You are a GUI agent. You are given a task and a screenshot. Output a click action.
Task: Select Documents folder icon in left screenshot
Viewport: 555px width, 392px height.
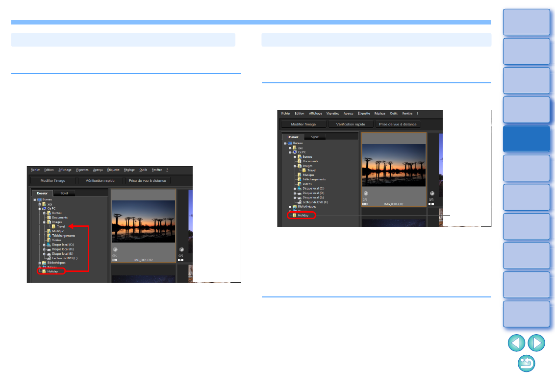[x=49, y=218]
